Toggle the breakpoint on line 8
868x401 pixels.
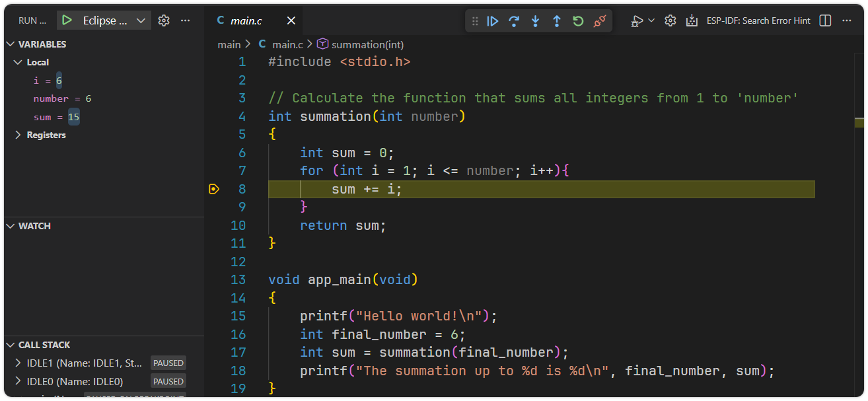tap(214, 189)
